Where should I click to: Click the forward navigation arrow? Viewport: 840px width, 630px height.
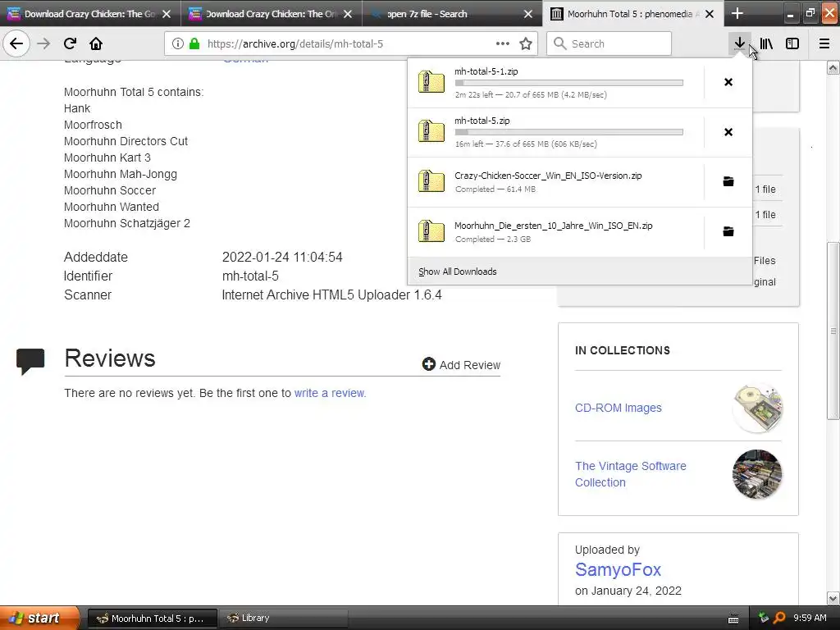[43, 43]
